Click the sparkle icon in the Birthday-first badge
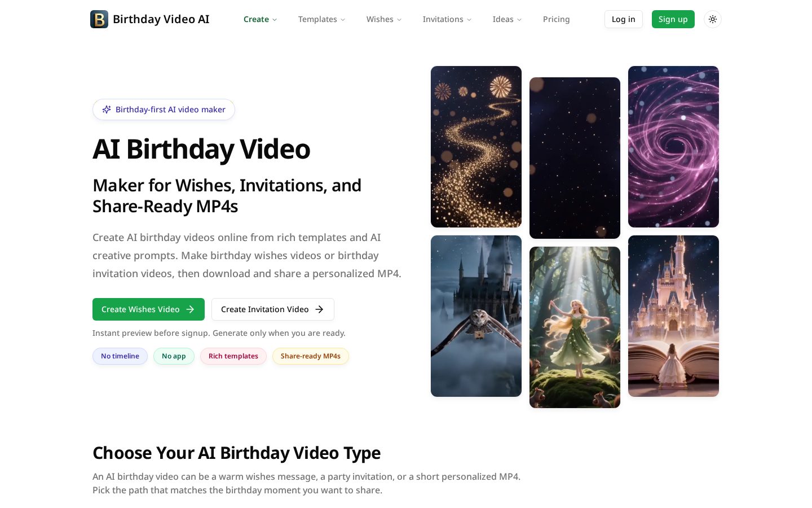Image resolution: width=812 pixels, height=508 pixels. [107, 110]
